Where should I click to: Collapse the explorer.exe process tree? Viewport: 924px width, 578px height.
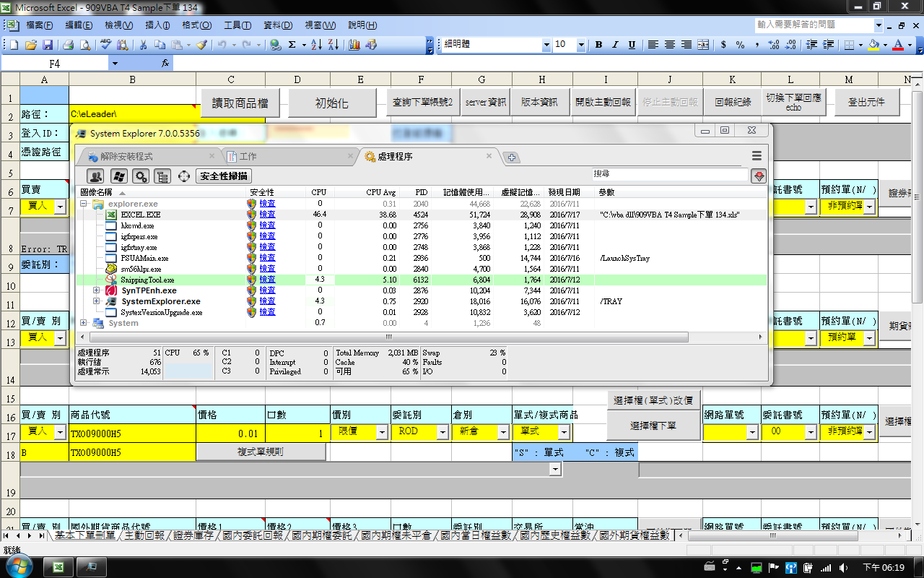tap(84, 204)
